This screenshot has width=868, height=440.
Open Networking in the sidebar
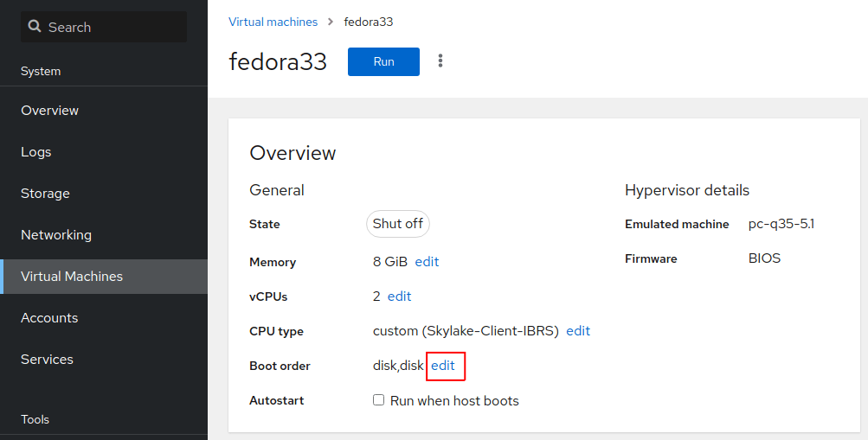pos(104,235)
